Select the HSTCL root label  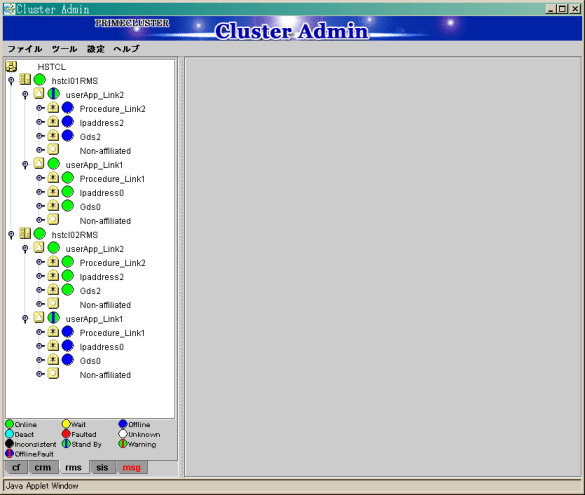[x=51, y=67]
